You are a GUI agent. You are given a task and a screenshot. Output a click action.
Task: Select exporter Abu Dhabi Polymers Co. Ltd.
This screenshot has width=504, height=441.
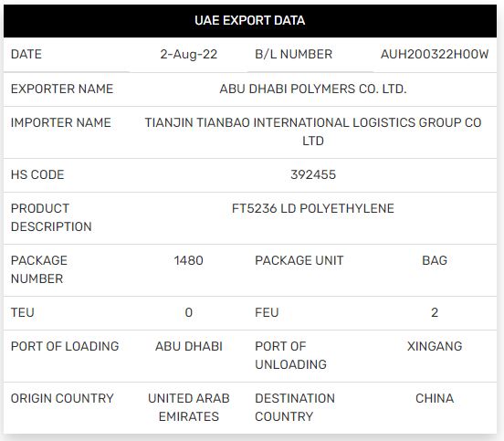coord(313,89)
